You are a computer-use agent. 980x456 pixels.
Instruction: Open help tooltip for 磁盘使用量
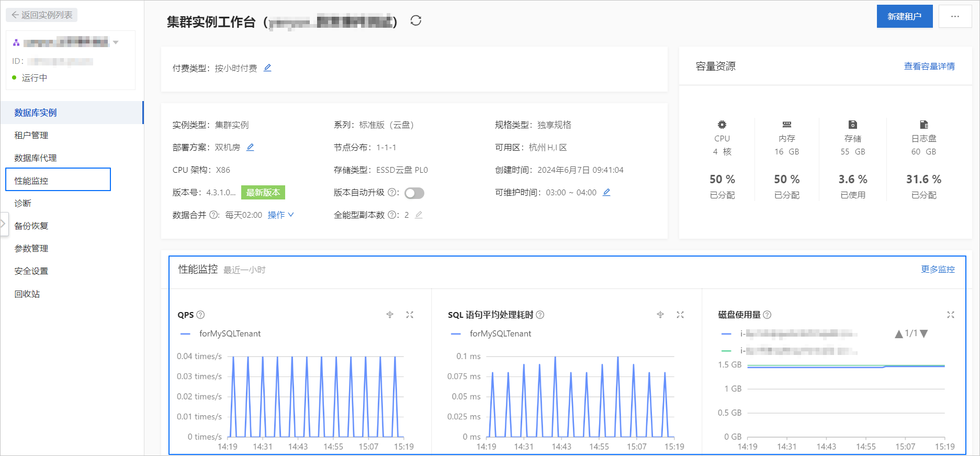pyautogui.click(x=767, y=315)
